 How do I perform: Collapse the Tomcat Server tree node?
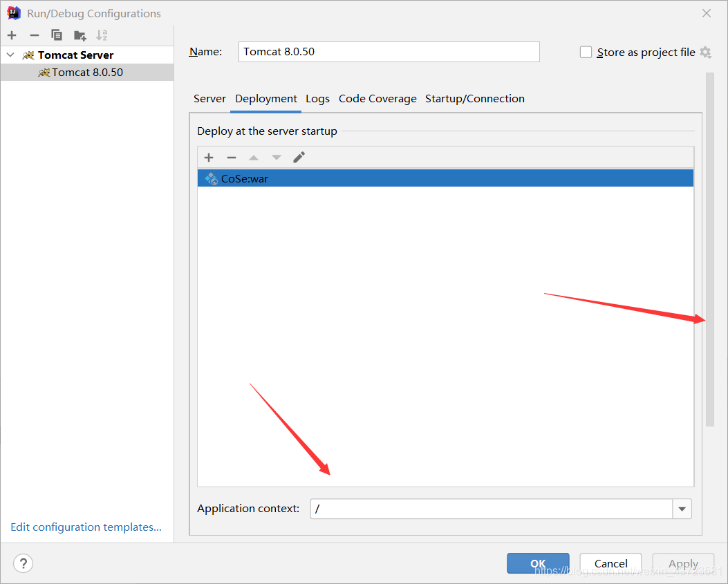click(10, 55)
